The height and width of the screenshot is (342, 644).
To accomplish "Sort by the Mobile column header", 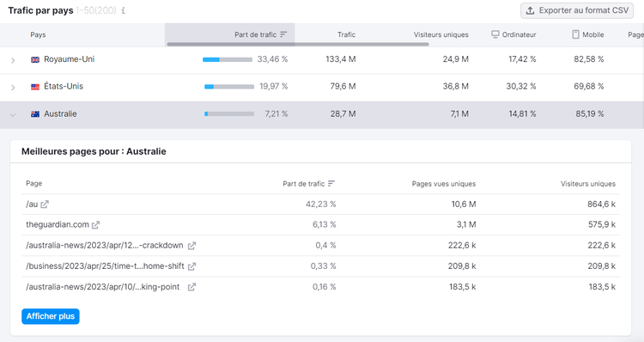I will click(593, 34).
